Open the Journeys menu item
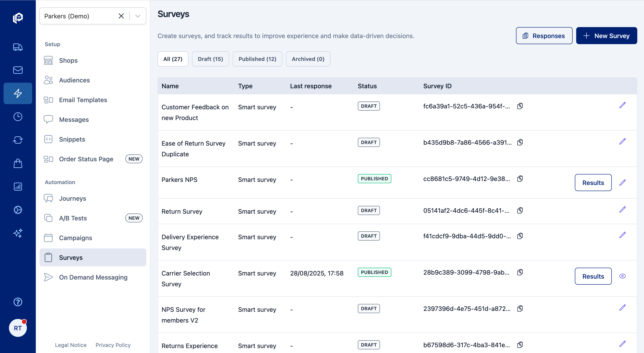The height and width of the screenshot is (353, 644). pos(73,198)
